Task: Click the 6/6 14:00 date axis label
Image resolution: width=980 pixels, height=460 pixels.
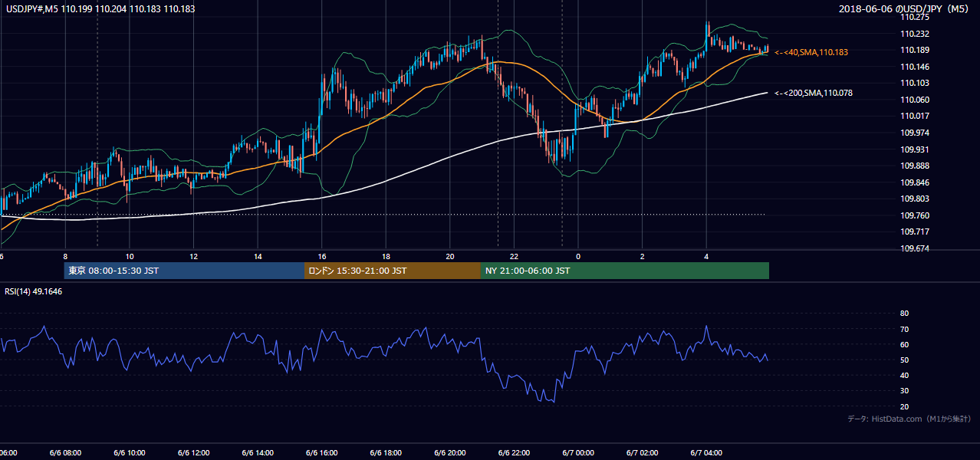Action: 257,453
